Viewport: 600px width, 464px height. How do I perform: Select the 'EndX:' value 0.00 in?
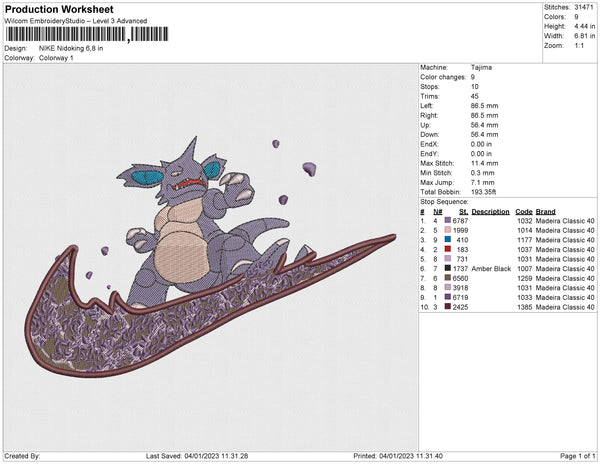[x=481, y=144]
